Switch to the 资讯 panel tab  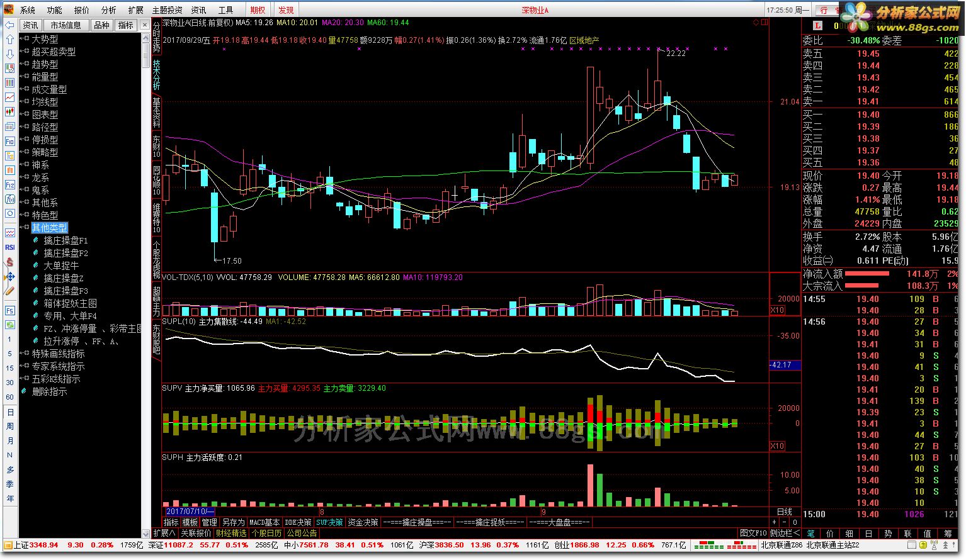coord(31,25)
